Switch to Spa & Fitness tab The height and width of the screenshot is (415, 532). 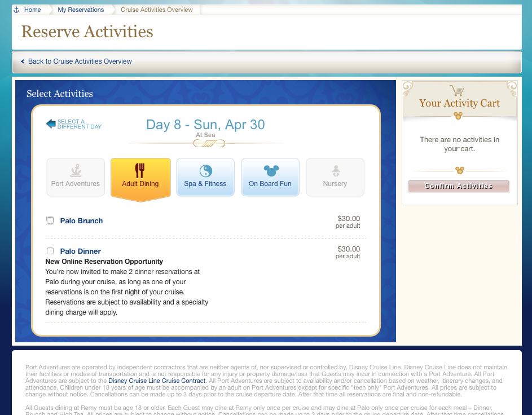tap(205, 177)
